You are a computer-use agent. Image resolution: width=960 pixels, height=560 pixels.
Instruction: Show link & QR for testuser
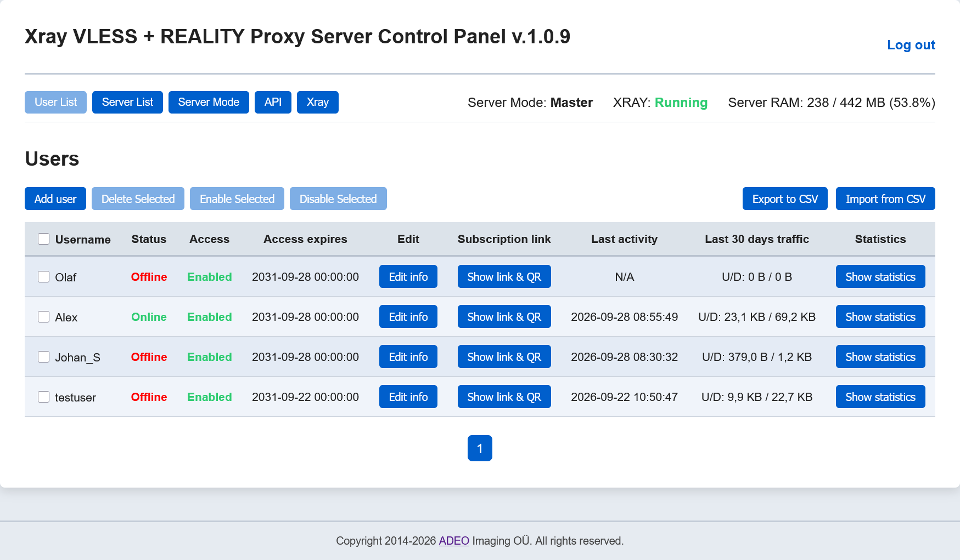pos(504,397)
